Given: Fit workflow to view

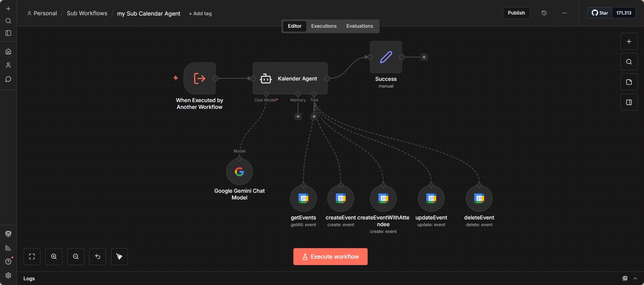Looking at the screenshot, I should click(32, 257).
